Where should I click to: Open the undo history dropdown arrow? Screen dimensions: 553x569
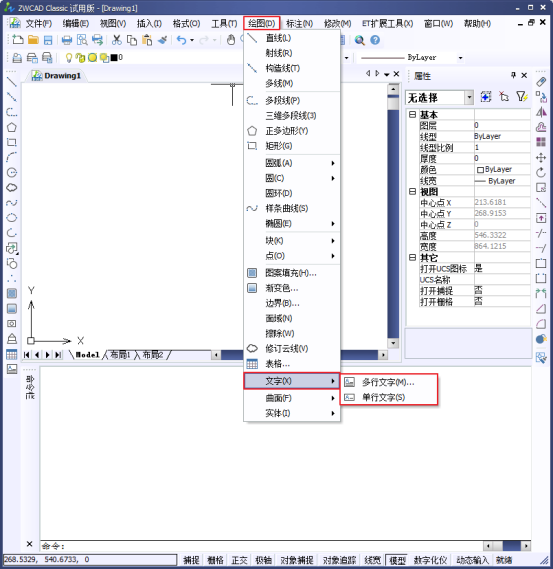[192, 40]
